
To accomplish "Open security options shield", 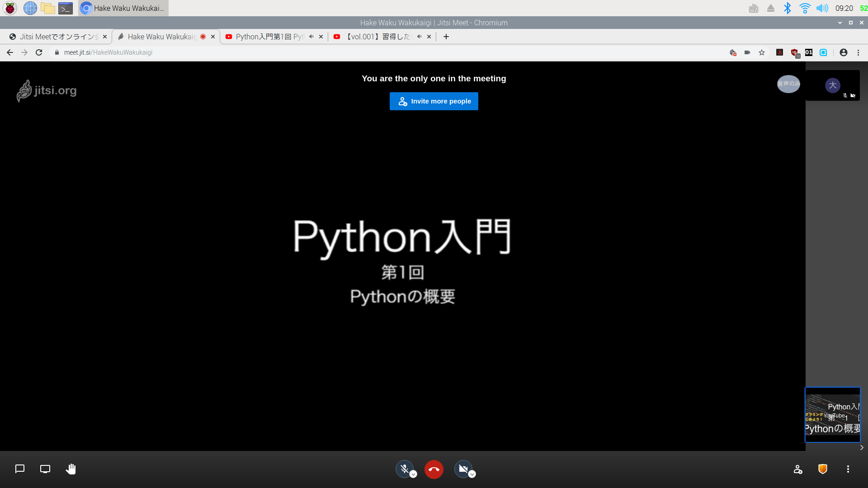I will (x=823, y=469).
